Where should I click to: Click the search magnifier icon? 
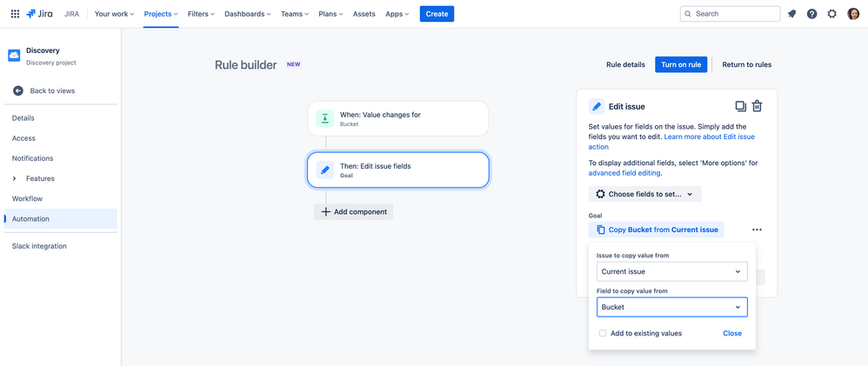coord(688,14)
